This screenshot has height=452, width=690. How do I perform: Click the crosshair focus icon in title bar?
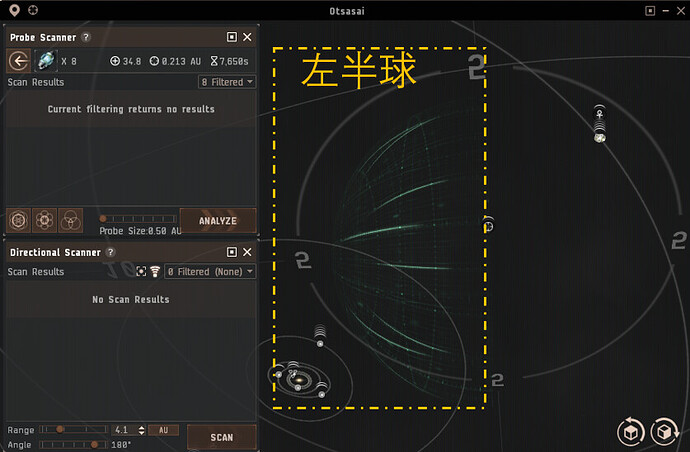coord(33,10)
